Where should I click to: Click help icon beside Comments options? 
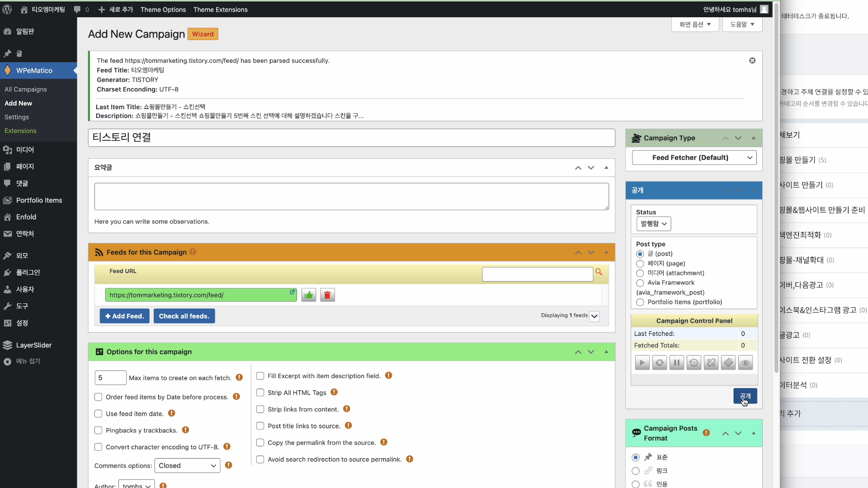pyautogui.click(x=229, y=465)
